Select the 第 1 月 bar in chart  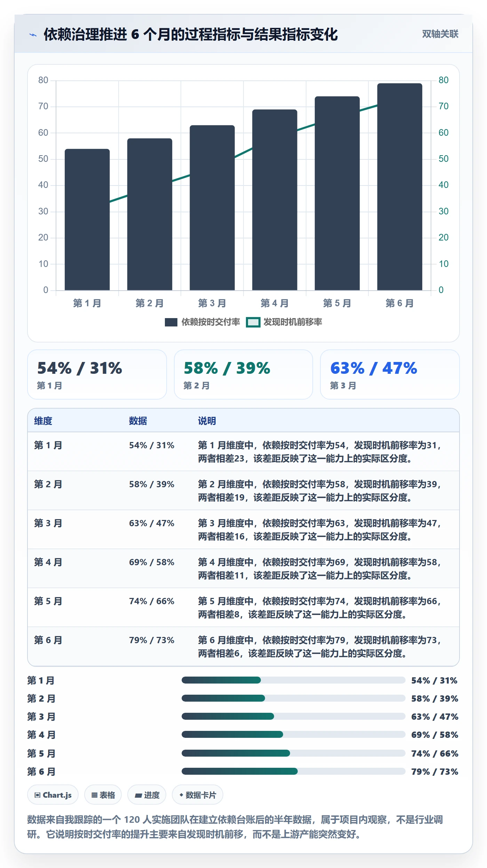[87, 220]
